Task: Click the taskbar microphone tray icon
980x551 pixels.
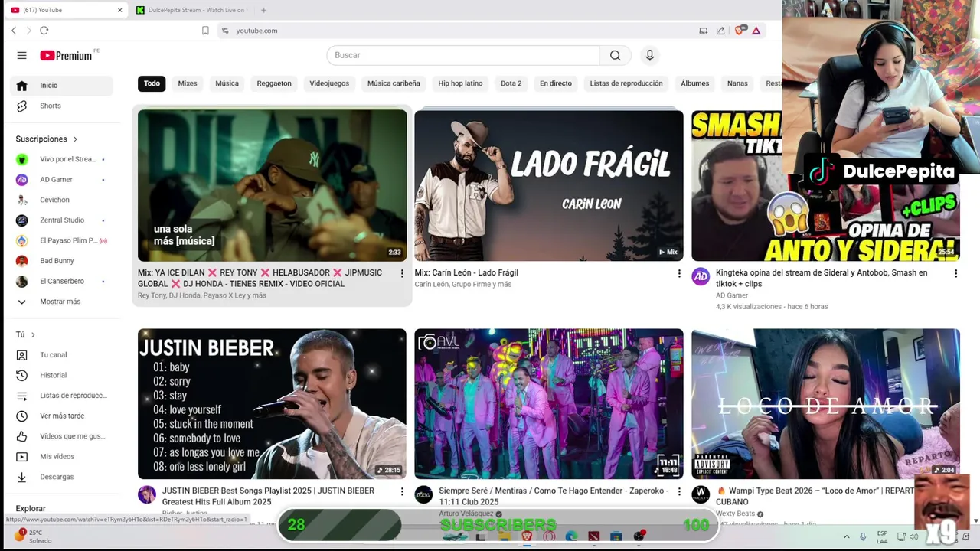Action: point(863,536)
